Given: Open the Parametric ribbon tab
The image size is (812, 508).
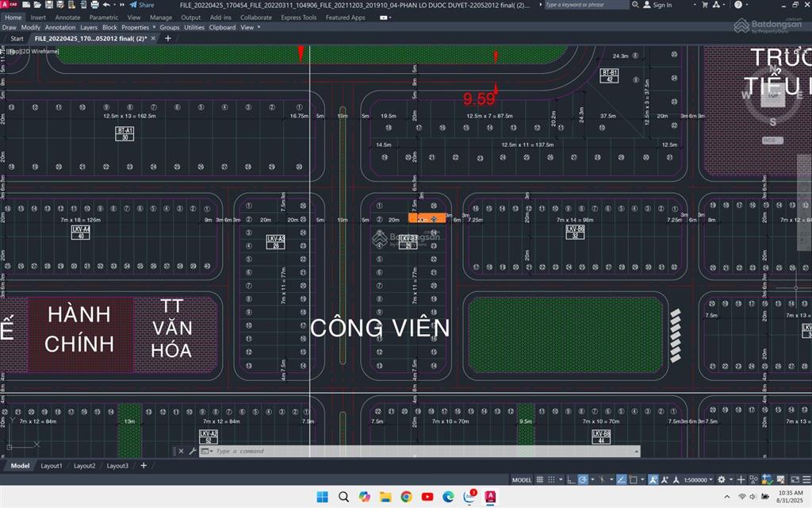Looking at the screenshot, I should click(x=104, y=17).
